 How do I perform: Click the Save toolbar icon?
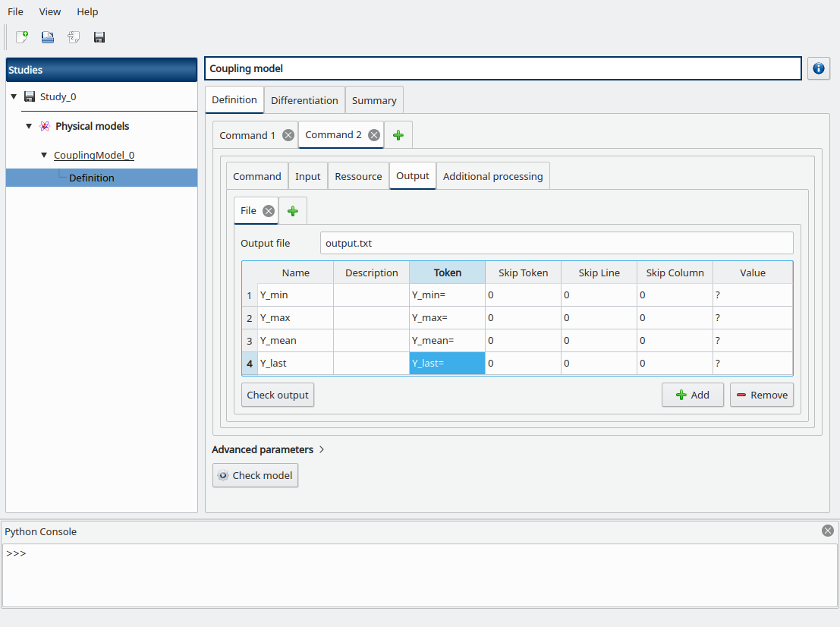[99, 37]
